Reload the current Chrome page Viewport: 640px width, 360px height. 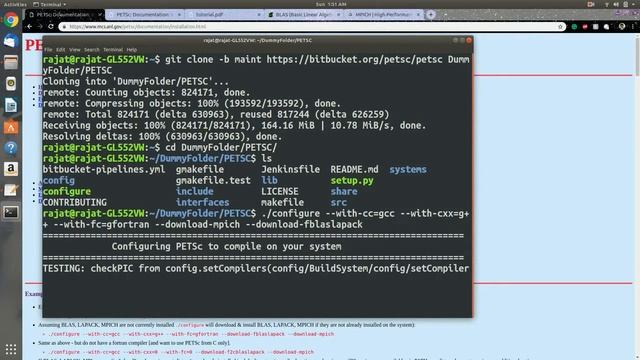click(51, 27)
